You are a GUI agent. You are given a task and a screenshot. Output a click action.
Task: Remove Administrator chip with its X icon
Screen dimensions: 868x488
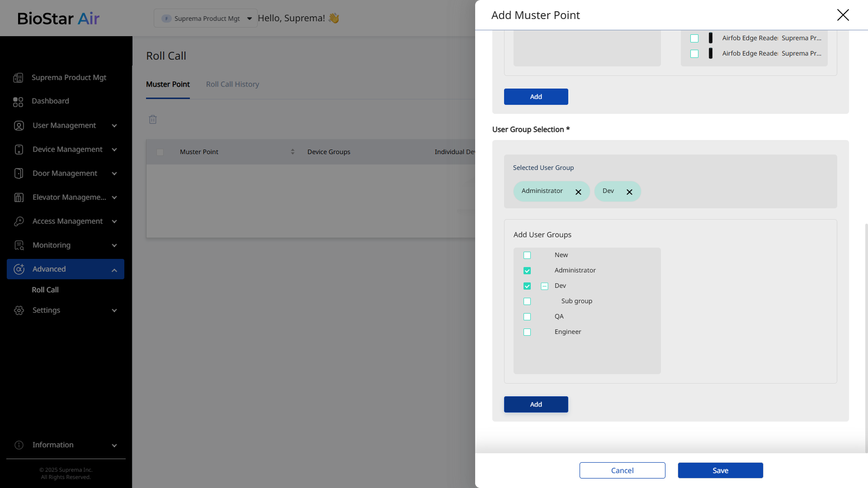point(578,192)
